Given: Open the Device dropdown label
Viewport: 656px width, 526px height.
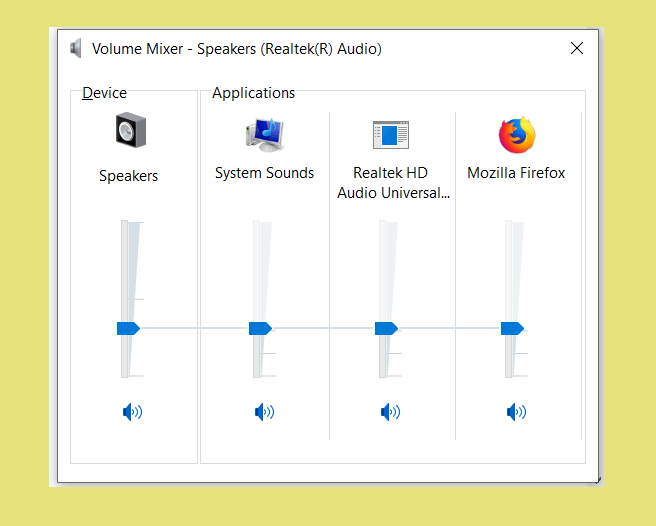Looking at the screenshot, I should [x=105, y=93].
